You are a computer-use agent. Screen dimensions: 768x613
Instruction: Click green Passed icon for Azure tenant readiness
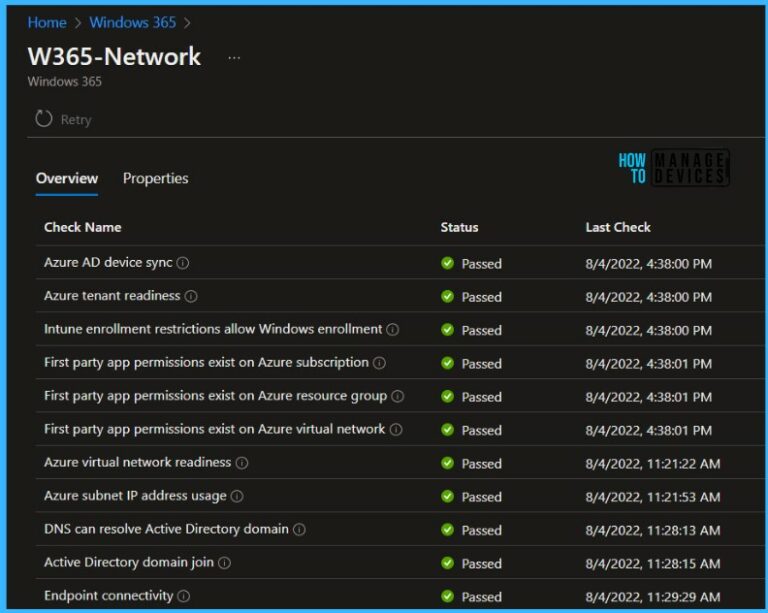click(447, 296)
